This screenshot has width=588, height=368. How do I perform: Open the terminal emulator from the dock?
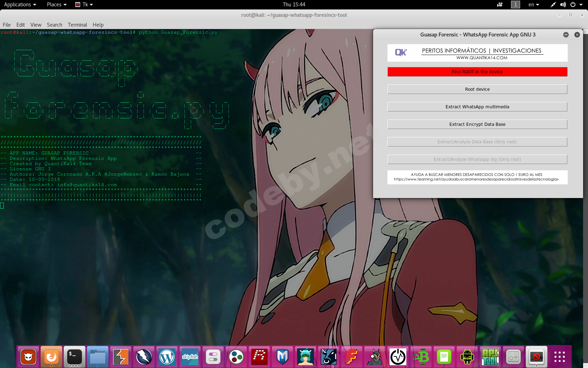75,357
